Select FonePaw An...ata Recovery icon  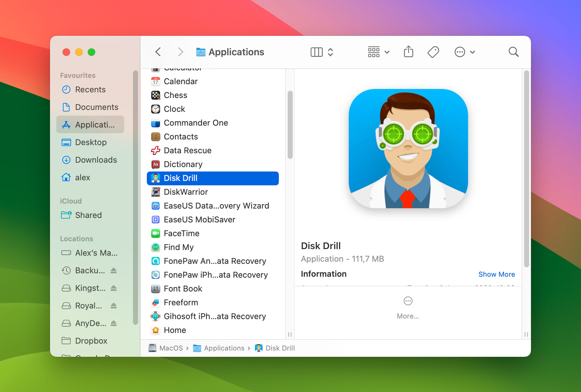(156, 261)
